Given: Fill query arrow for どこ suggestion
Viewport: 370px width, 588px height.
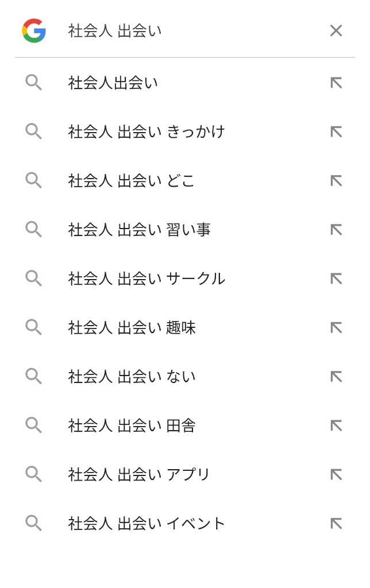Looking at the screenshot, I should 336,180.
